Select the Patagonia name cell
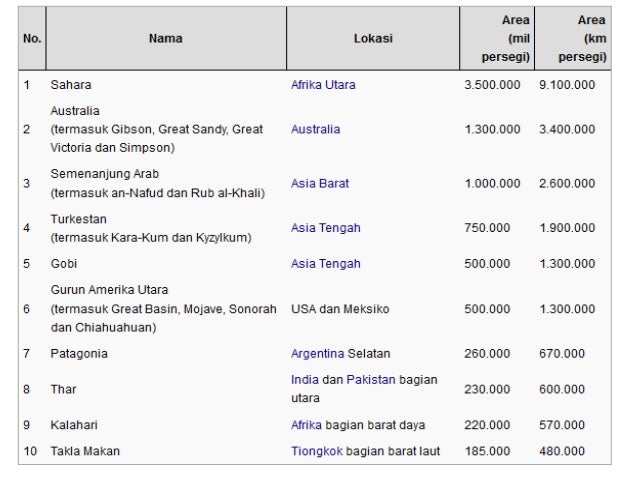This screenshot has height=479, width=638. pyautogui.click(x=79, y=354)
